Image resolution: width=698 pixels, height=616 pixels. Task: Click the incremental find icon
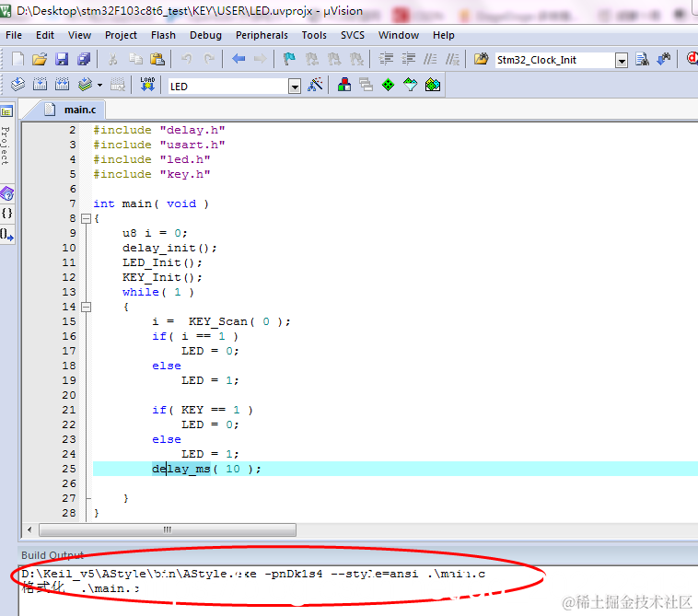point(663,59)
